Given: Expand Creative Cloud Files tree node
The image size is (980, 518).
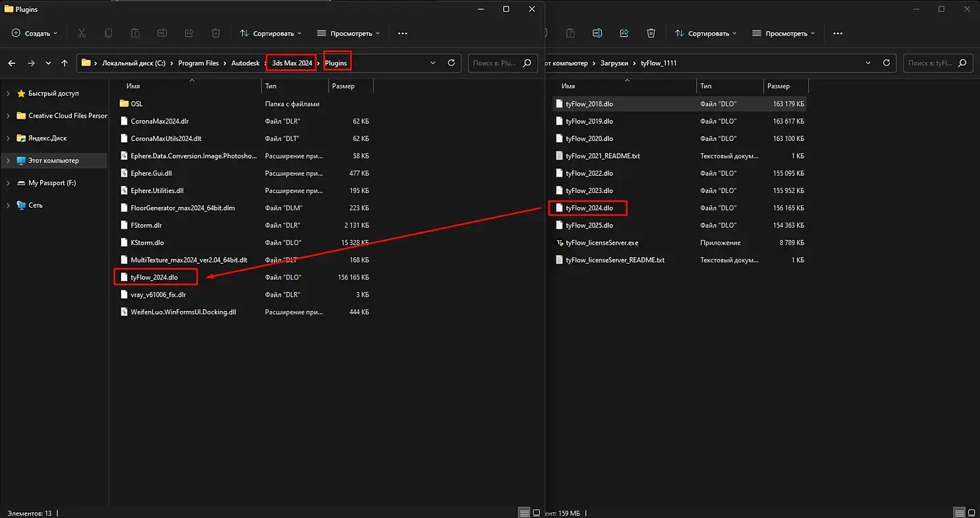Looking at the screenshot, I should (8, 116).
